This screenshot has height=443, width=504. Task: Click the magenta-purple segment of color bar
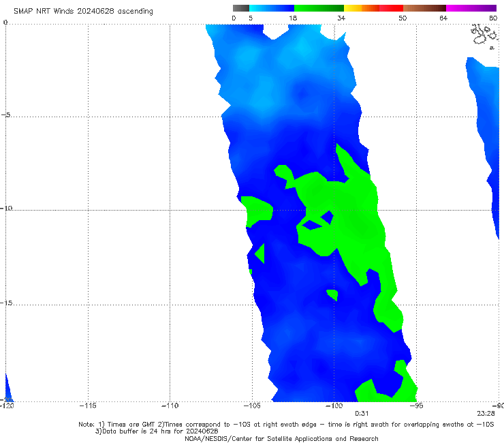pos(471,8)
